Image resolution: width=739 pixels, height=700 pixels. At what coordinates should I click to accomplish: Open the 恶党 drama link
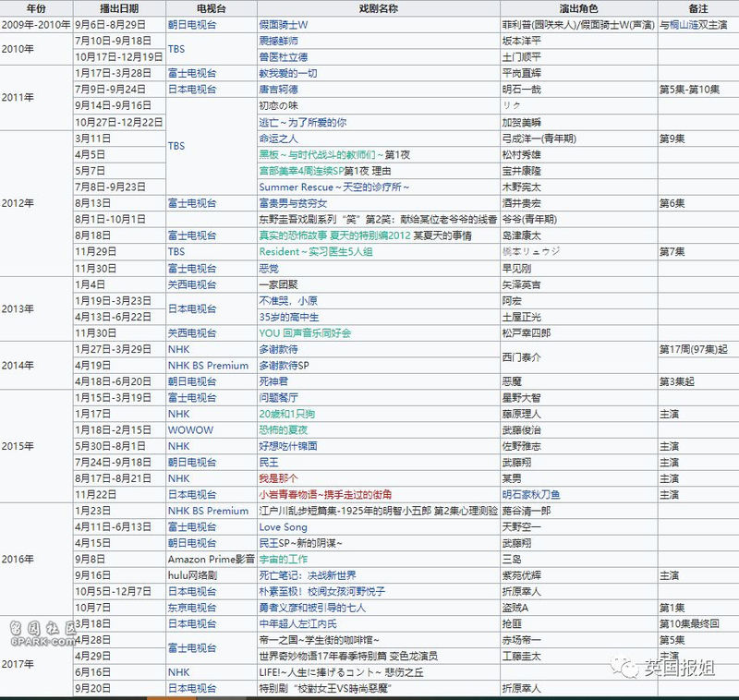click(x=269, y=269)
